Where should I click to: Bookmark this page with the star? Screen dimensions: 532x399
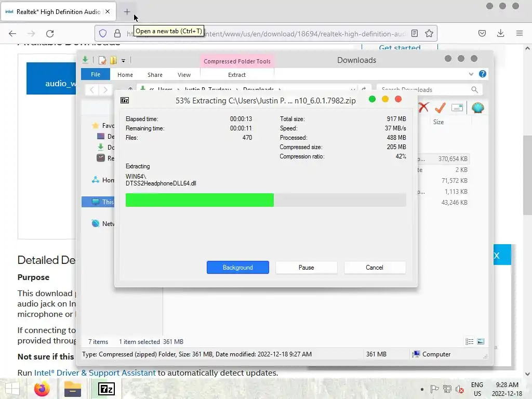click(429, 33)
